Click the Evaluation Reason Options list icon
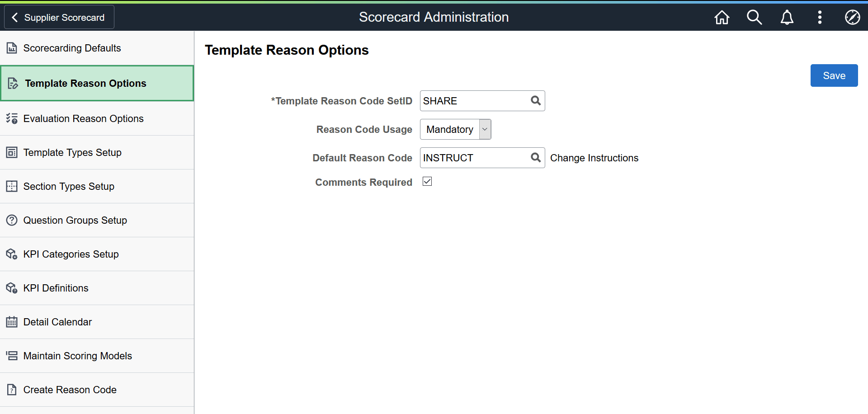The image size is (868, 414). click(x=12, y=118)
